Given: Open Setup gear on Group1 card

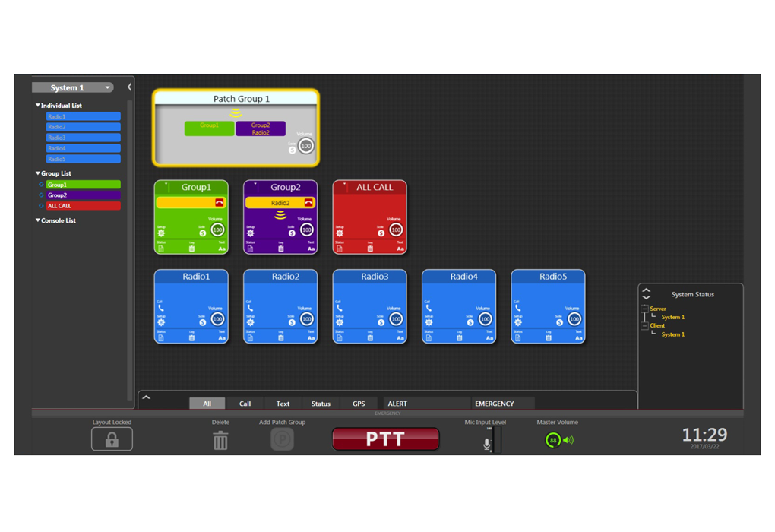Looking at the screenshot, I should [161, 233].
